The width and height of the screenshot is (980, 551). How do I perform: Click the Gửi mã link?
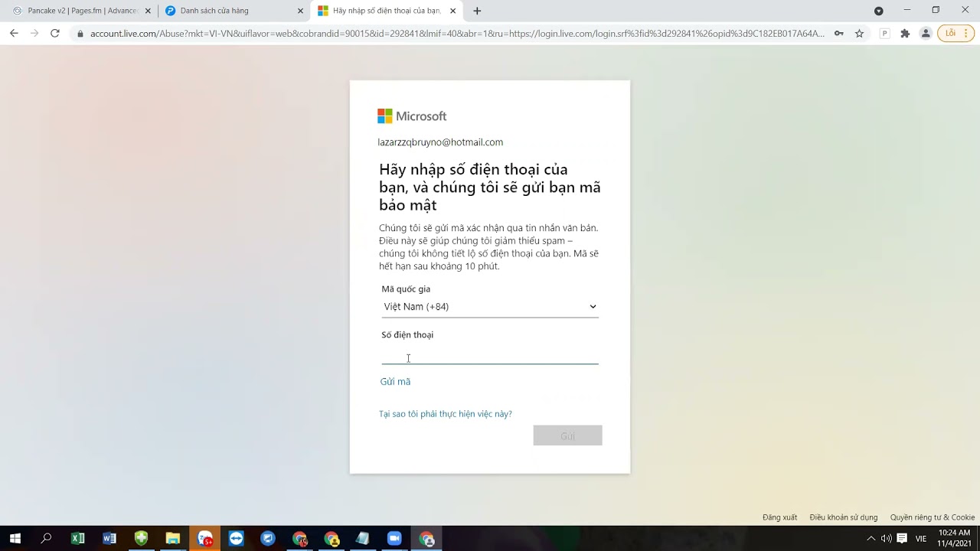(395, 381)
